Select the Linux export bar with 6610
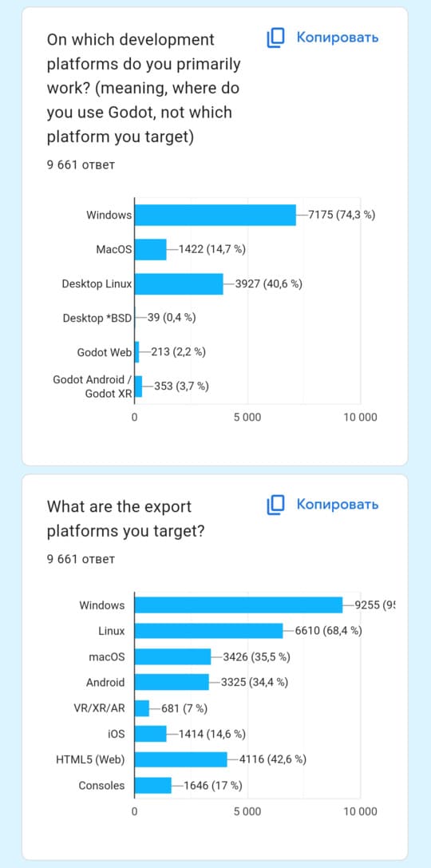This screenshot has width=431, height=868. point(209,631)
